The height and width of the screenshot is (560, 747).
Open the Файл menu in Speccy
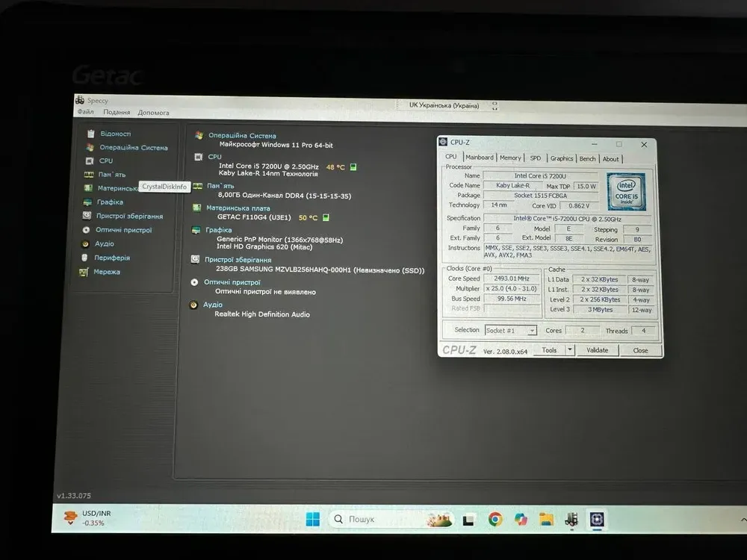click(x=85, y=113)
